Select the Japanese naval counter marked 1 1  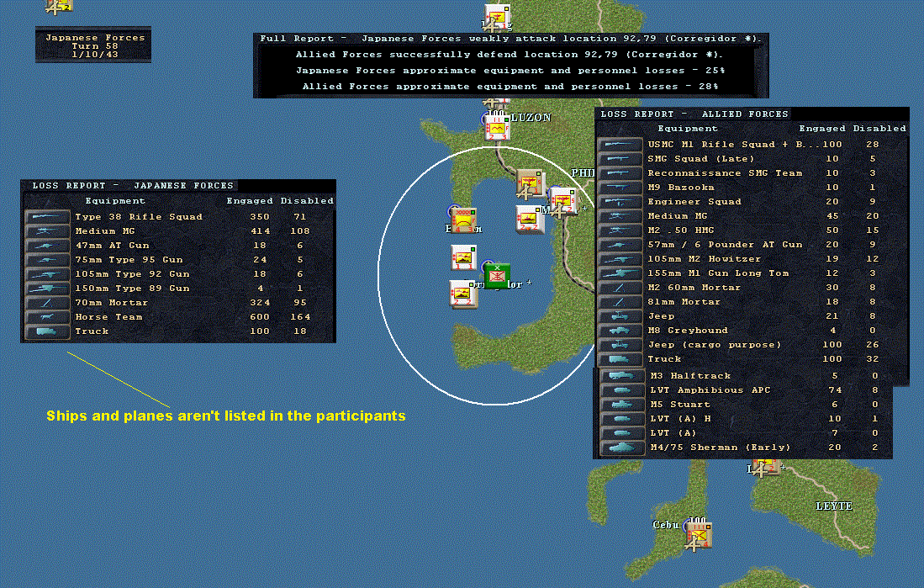[x=464, y=258]
